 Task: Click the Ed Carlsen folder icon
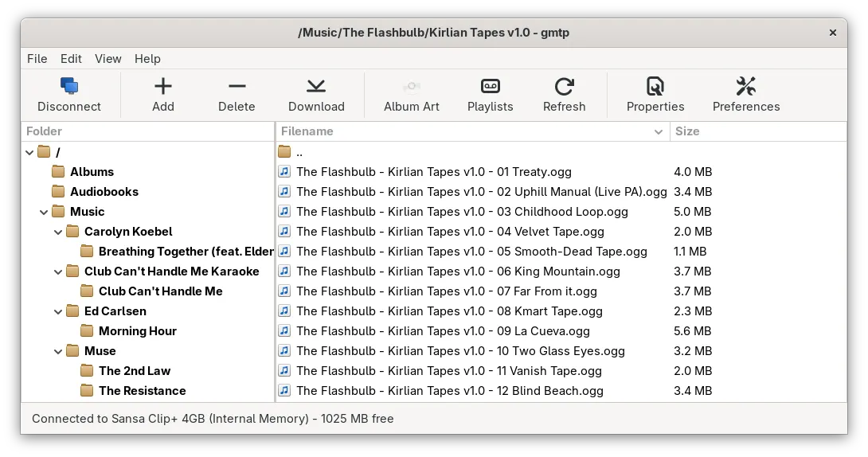coord(72,311)
